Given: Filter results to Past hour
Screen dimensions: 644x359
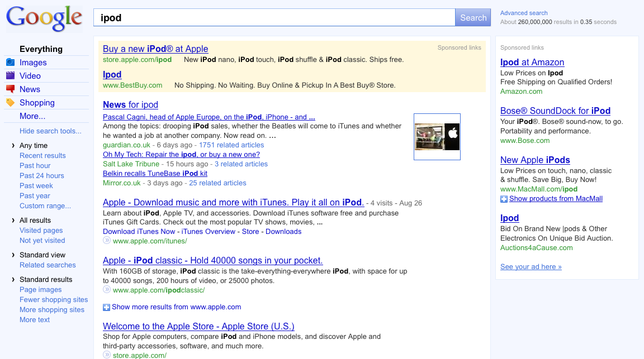Looking at the screenshot, I should (35, 166).
